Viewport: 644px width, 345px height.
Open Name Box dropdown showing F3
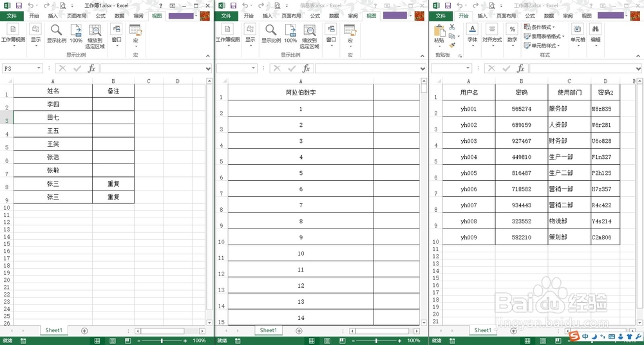[x=39, y=69]
